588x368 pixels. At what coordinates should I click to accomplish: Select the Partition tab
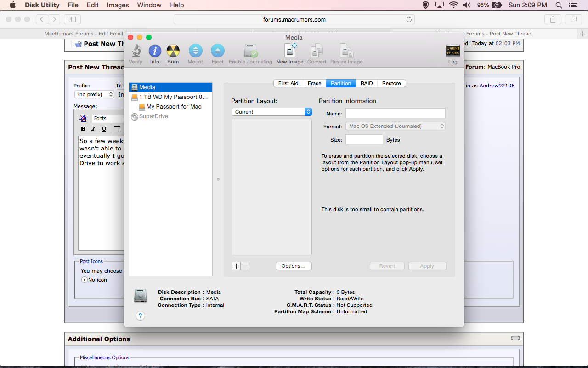pyautogui.click(x=341, y=83)
